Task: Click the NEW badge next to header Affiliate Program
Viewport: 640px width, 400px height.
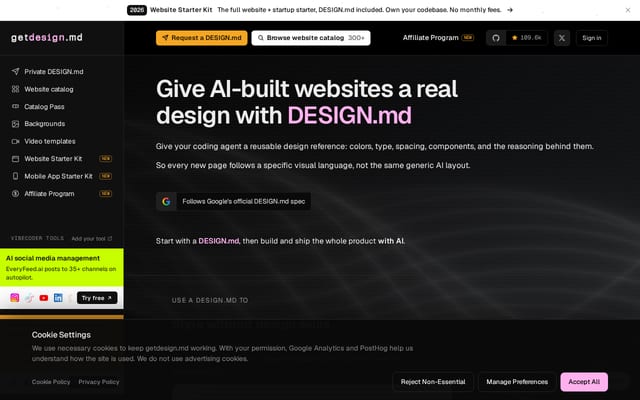Action: pyautogui.click(x=467, y=38)
